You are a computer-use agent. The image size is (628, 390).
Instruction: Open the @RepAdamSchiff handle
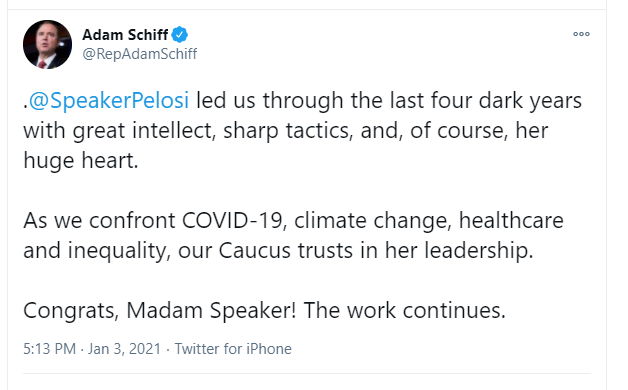pos(139,54)
